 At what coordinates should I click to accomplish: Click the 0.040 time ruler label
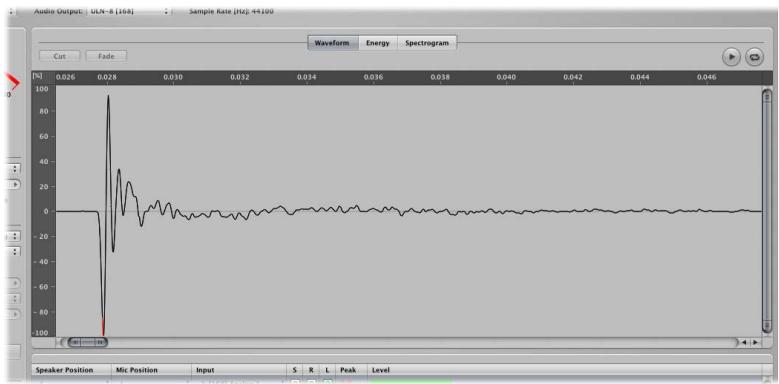click(507, 77)
